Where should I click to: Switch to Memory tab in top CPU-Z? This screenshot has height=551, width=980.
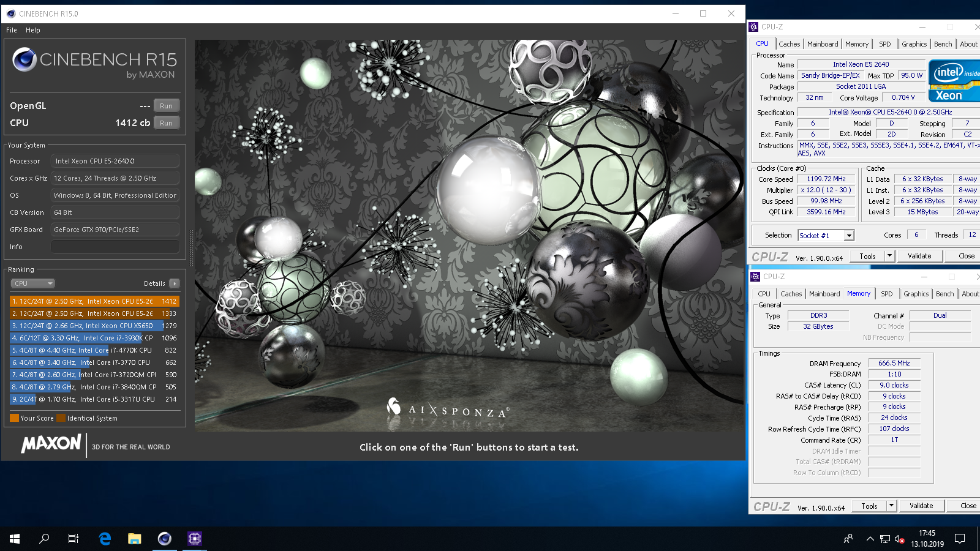click(857, 44)
